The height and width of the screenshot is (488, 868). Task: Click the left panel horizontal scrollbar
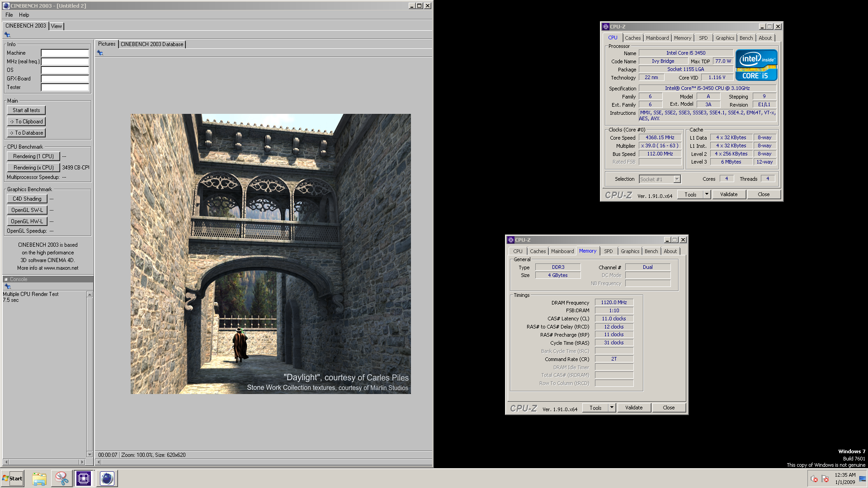click(x=44, y=462)
